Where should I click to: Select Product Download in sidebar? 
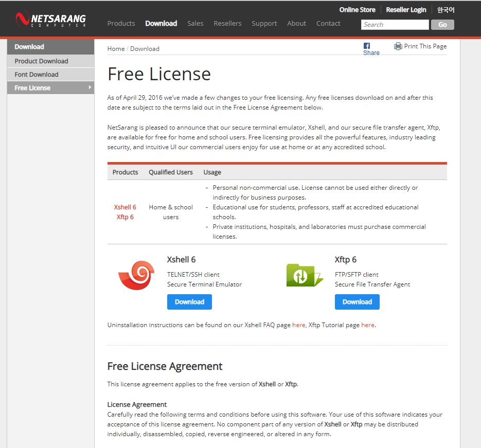click(50, 61)
